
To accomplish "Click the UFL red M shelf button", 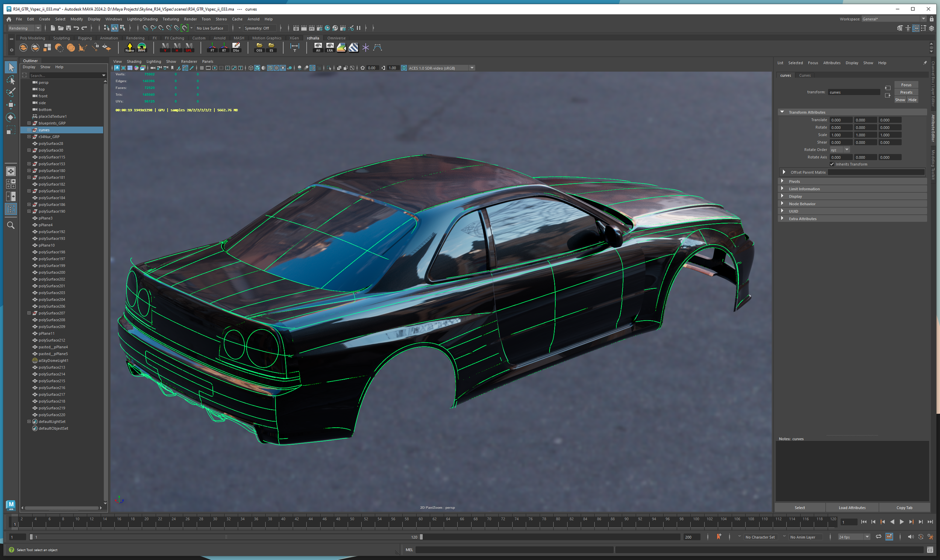I will click(189, 47).
